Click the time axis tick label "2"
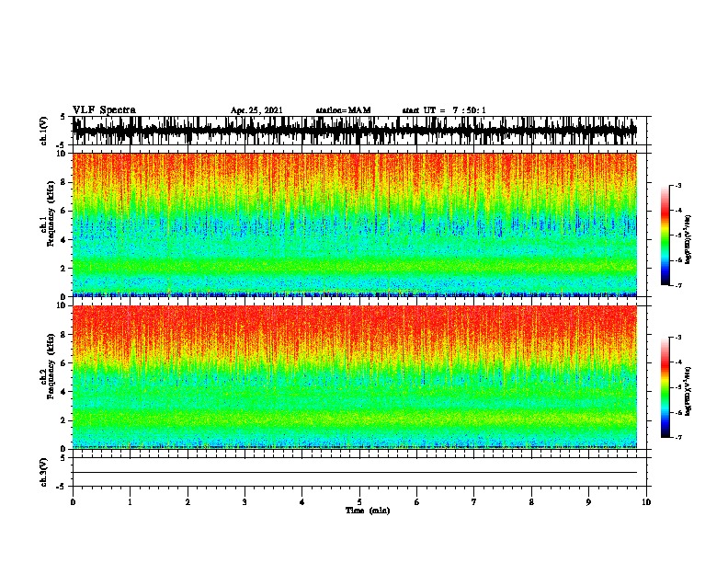Image resolution: width=728 pixels, height=563 pixels. click(188, 501)
